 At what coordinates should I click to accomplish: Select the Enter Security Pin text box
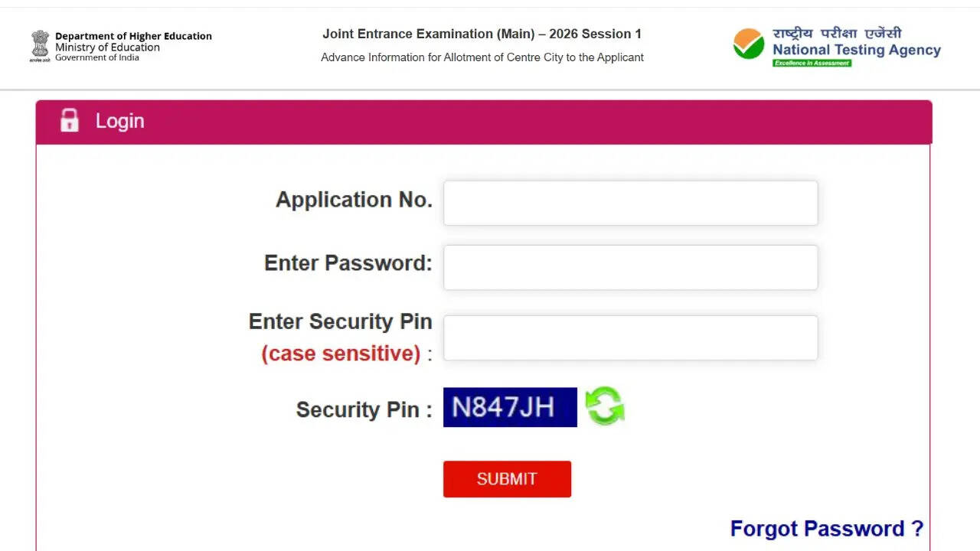[630, 337]
